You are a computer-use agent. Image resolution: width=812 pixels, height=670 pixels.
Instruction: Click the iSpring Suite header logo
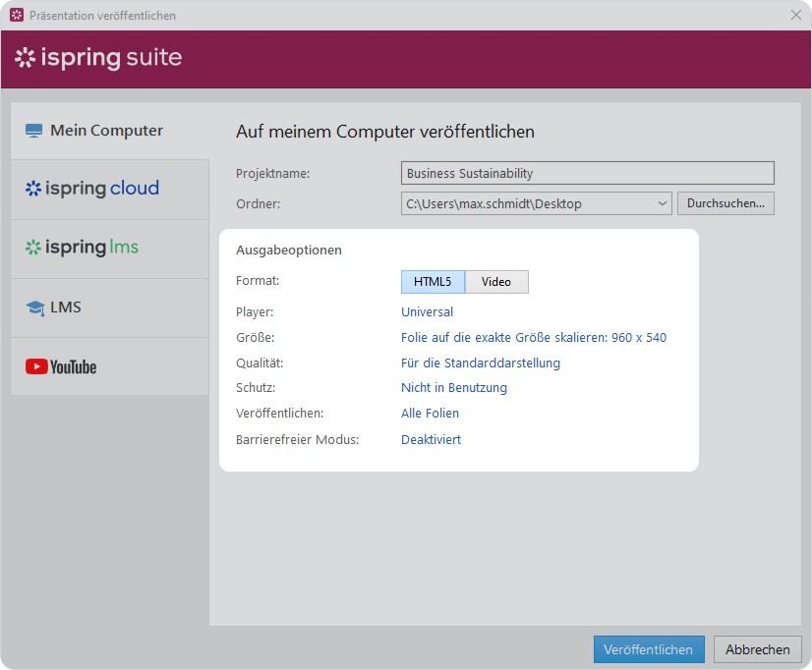tap(98, 58)
